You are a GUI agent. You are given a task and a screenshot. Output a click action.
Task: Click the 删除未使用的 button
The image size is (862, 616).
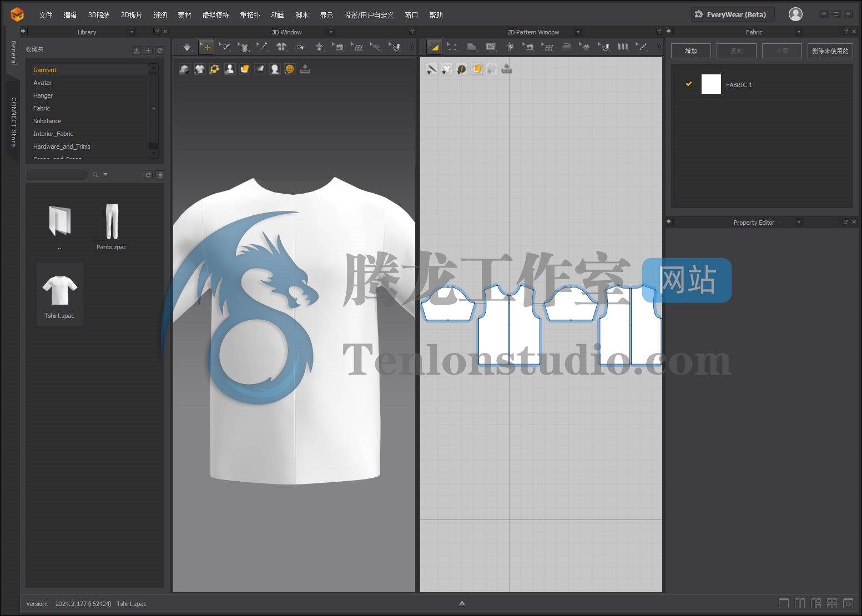coord(830,51)
